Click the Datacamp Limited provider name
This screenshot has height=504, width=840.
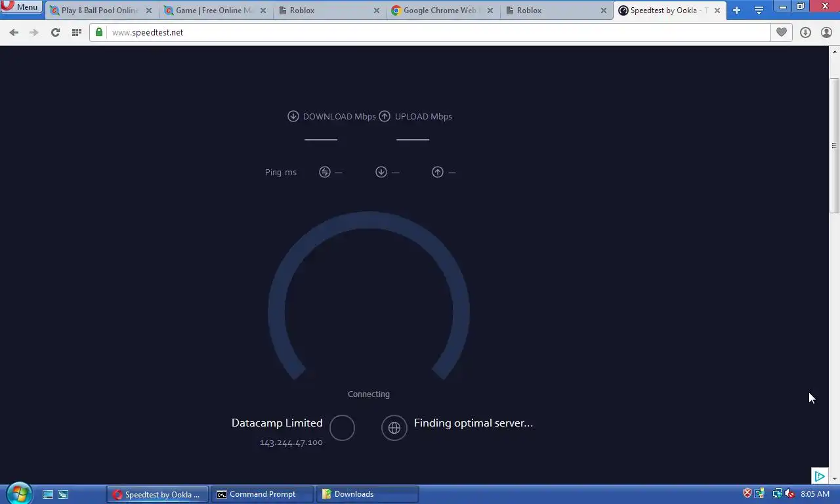(277, 423)
